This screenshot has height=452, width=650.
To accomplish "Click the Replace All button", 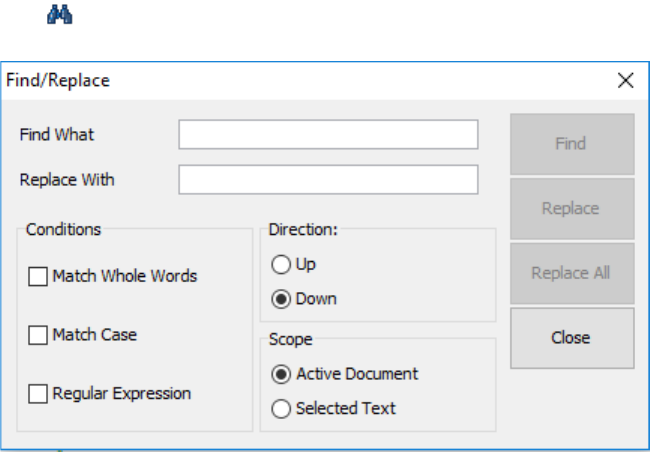I will [x=572, y=273].
